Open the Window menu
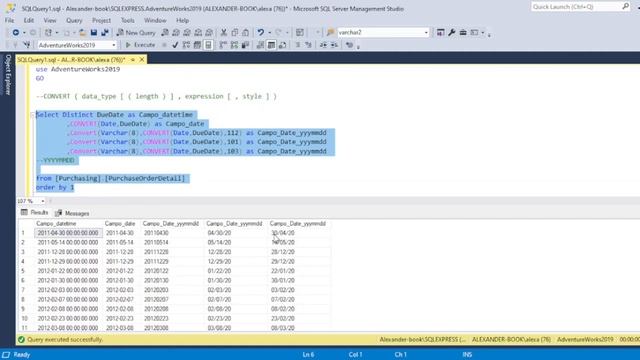 click(x=155, y=20)
